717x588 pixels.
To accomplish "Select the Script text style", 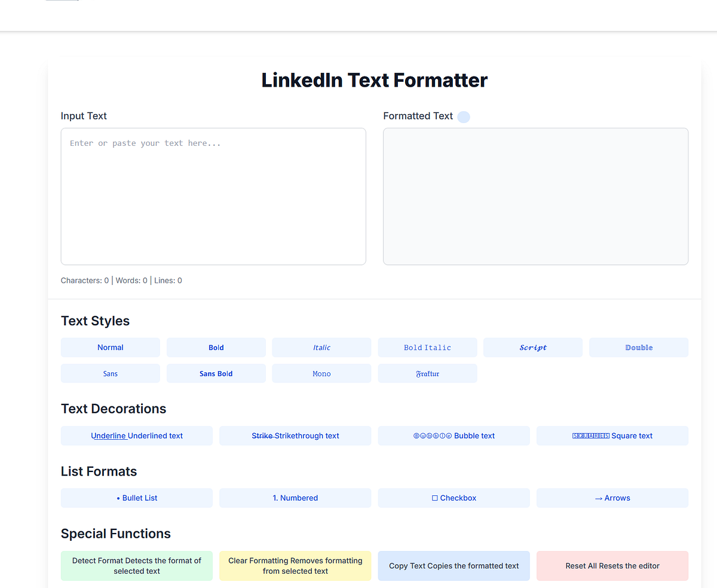I will tap(532, 347).
